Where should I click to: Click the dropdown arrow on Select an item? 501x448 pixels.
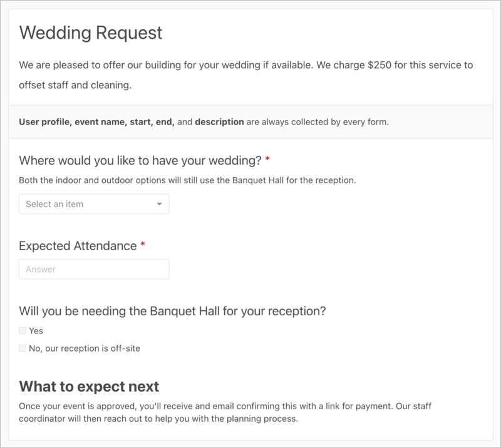[x=159, y=203]
